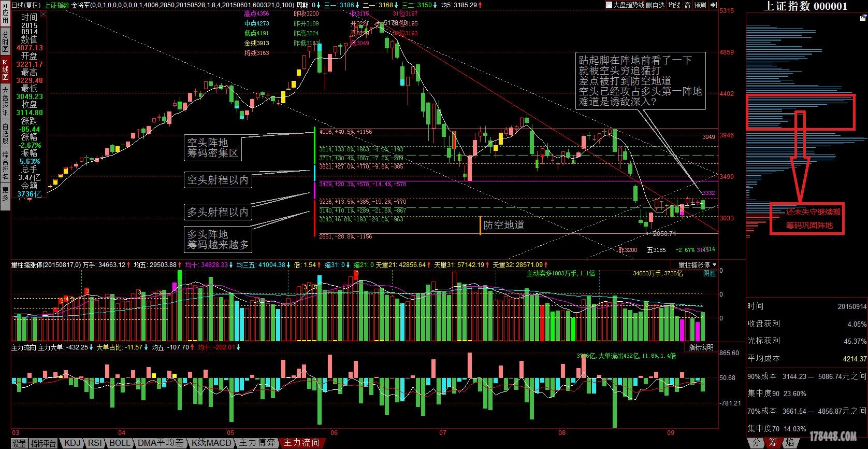The image size is (868, 449).
Task: Select the K线图 sidebar tab
Action: pos(5,70)
